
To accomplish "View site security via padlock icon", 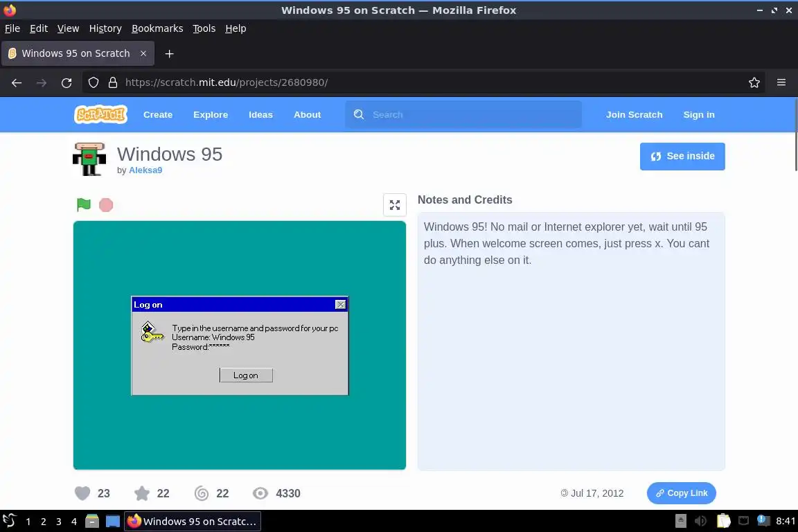I will (x=113, y=82).
